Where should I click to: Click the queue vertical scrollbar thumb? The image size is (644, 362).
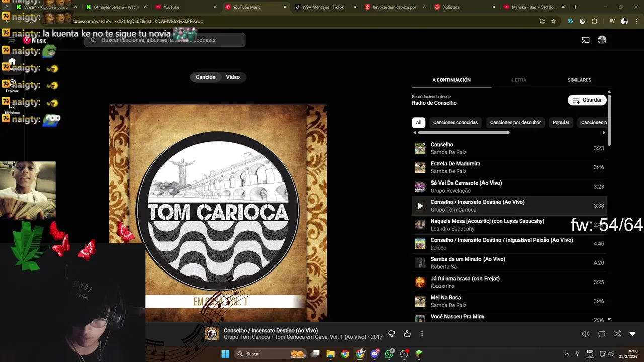point(609,120)
